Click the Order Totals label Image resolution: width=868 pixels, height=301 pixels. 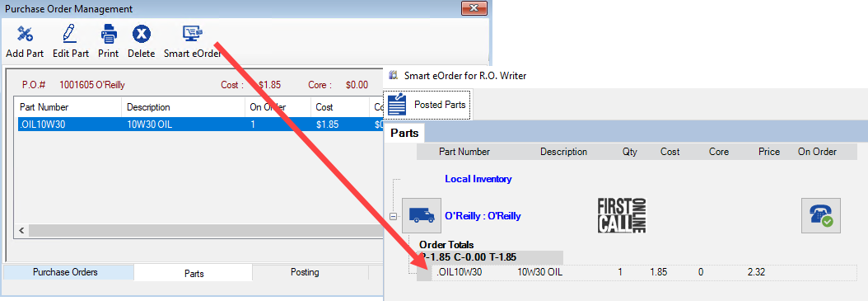(446, 245)
